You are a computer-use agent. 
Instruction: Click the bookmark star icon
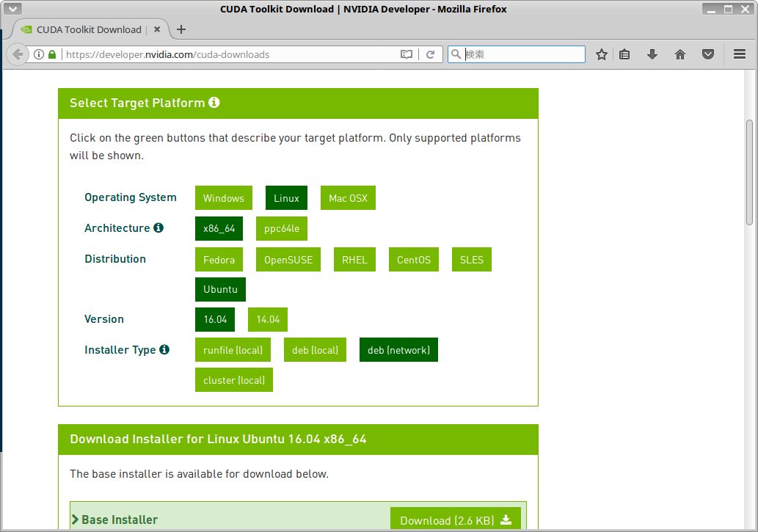click(602, 54)
